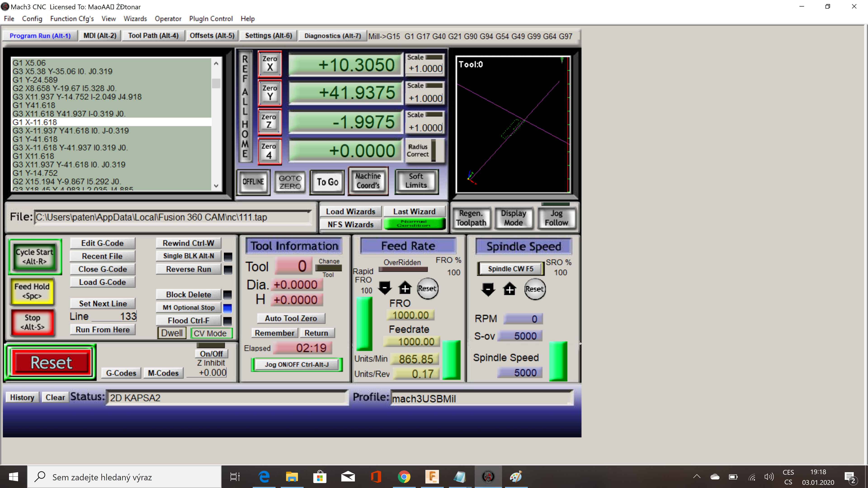Reset the feed rate override
868x488 pixels.
427,289
